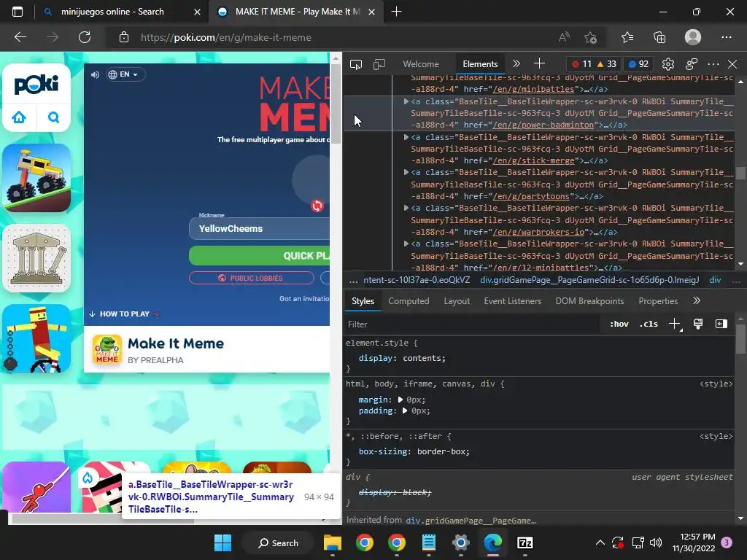This screenshot has height=560, width=747.
Task: Add a new DevTools tool tab
Action: point(539,63)
